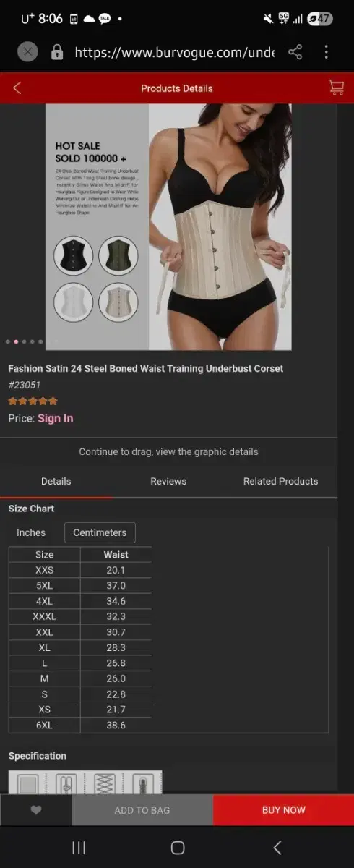Open the three-dot browser menu
This screenshot has height=868, width=354.
click(x=327, y=51)
